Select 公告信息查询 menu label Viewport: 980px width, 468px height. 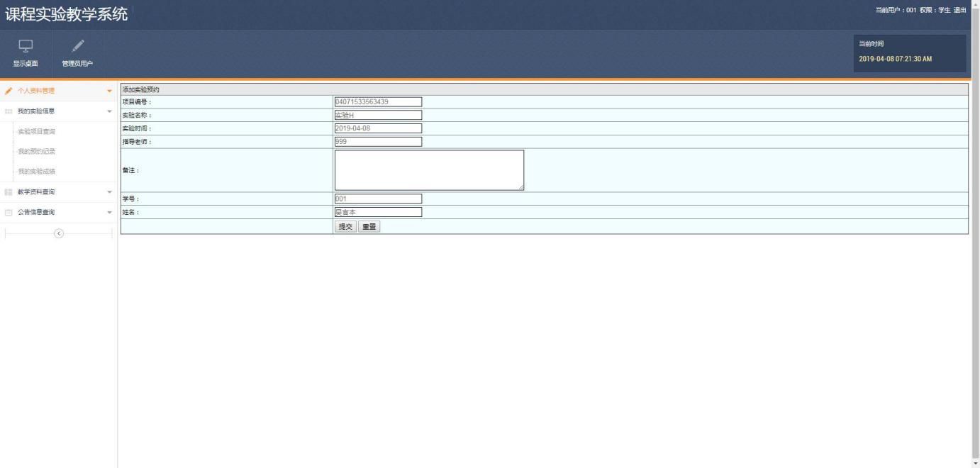[36, 213]
